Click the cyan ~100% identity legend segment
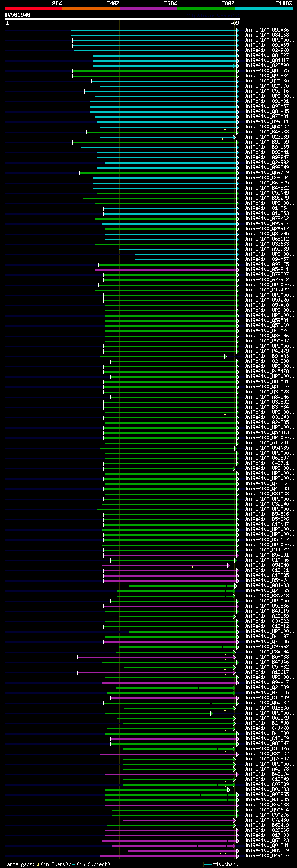Image resolution: width=297 pixels, height=868 pixels. tap(264, 8)
